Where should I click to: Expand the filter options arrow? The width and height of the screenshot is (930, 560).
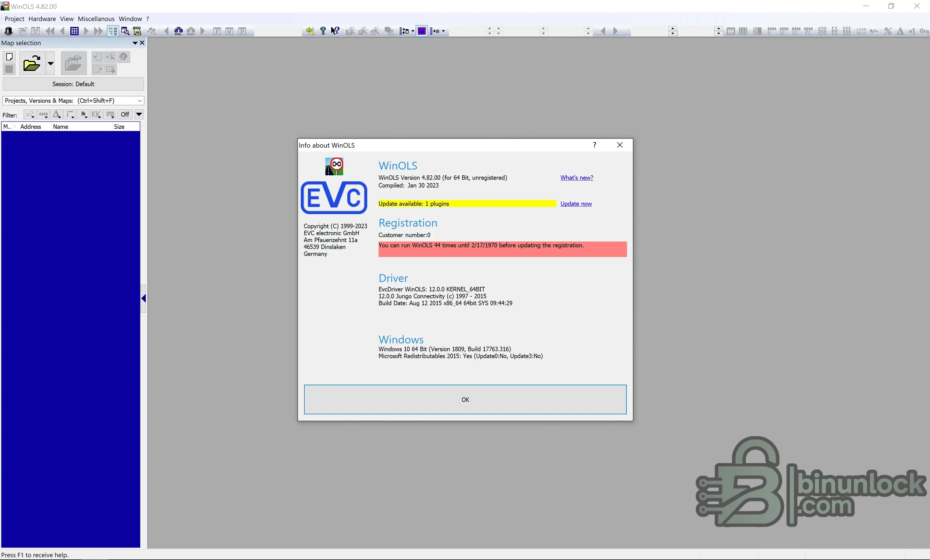coord(139,114)
